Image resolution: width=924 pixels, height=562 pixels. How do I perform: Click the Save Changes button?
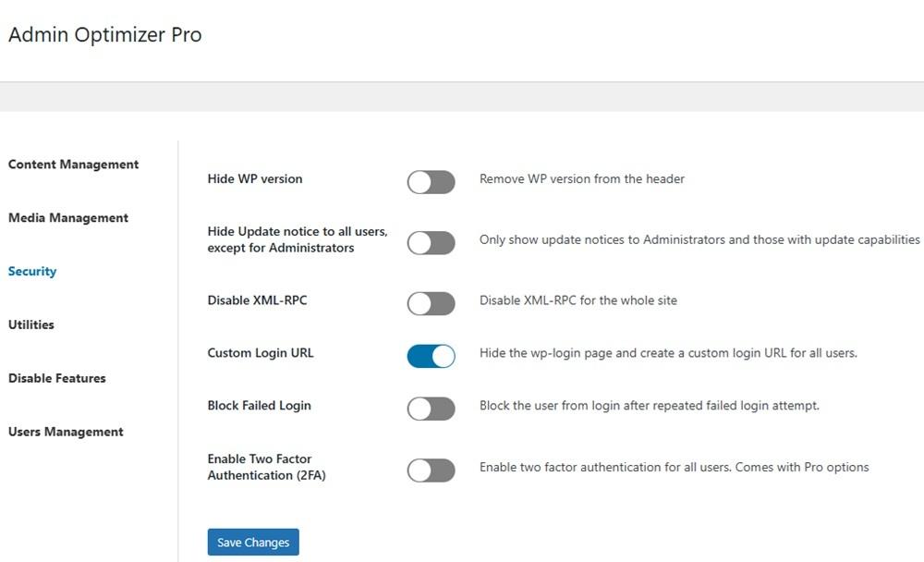(x=252, y=542)
